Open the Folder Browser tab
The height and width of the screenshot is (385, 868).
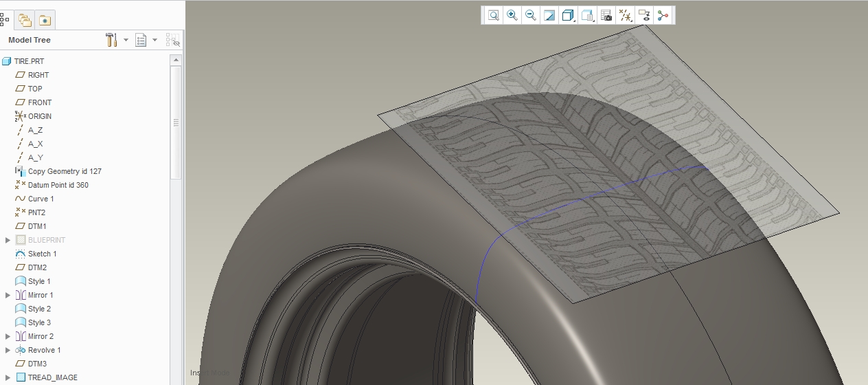25,21
